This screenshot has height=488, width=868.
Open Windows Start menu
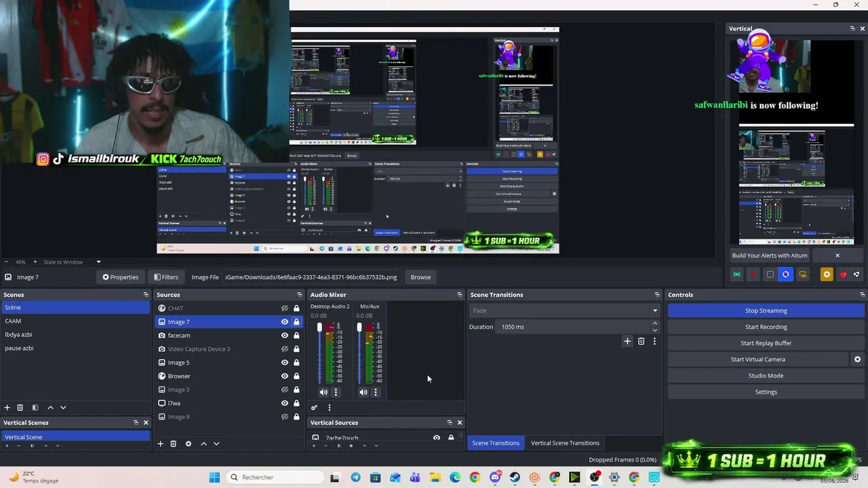coord(214,477)
